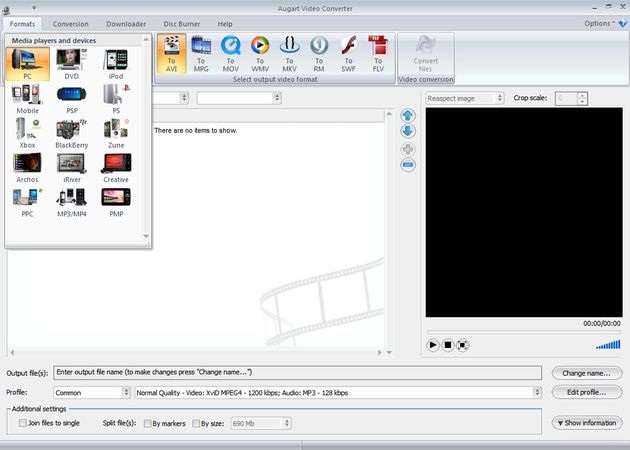Select To MKV output format
The width and height of the screenshot is (630, 450).
289,54
